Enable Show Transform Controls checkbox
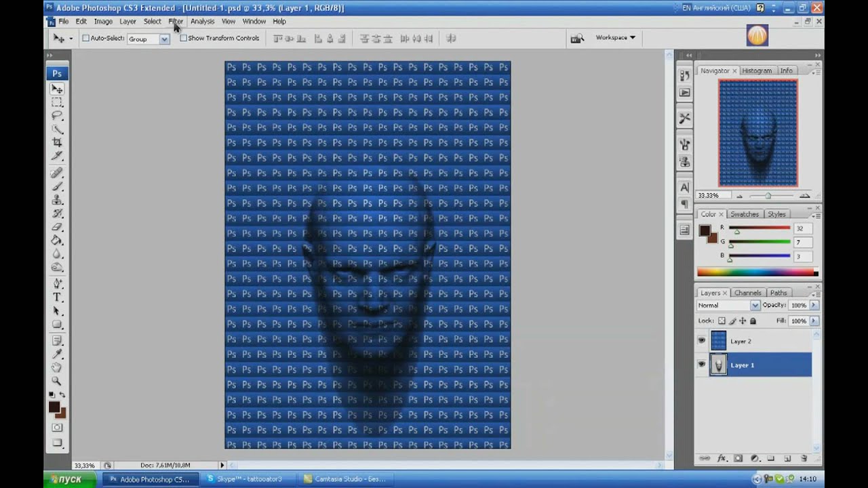Viewport: 868px width, 488px height. (x=183, y=38)
